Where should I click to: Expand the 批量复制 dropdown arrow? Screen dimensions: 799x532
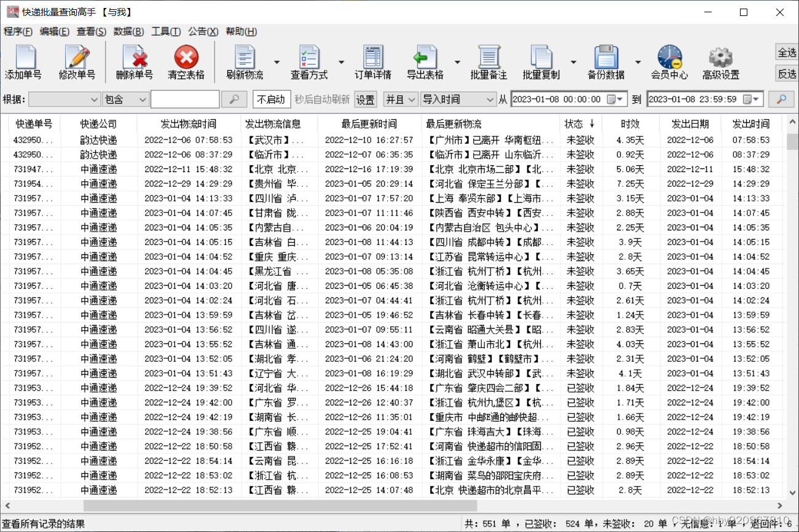pos(573,62)
